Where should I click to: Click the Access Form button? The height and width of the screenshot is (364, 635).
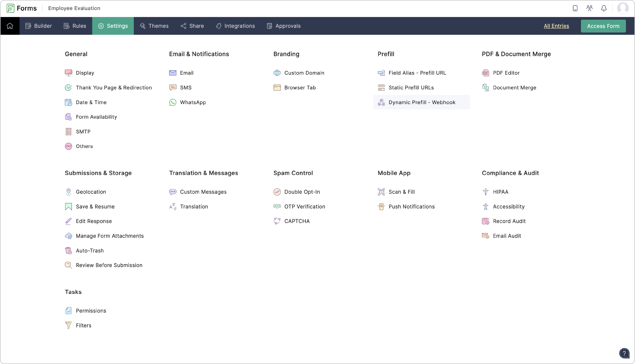(603, 26)
